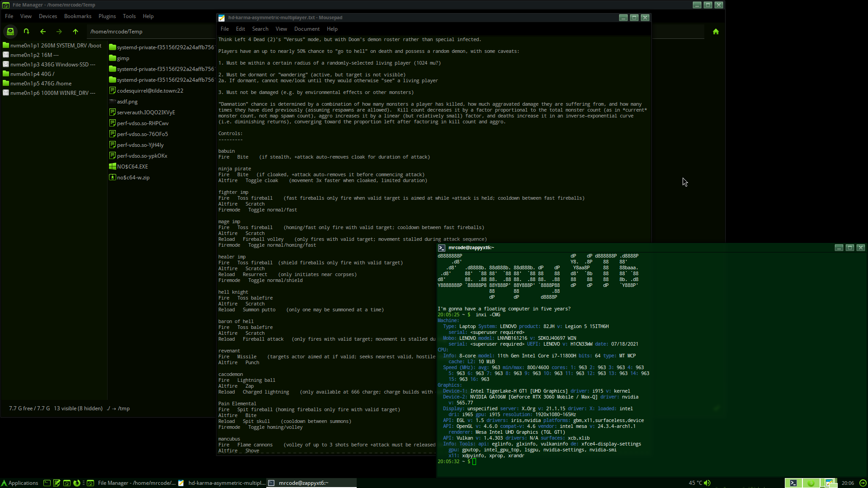Navigate up one directory level
Viewport: 868px width, 488px height.
(75, 32)
